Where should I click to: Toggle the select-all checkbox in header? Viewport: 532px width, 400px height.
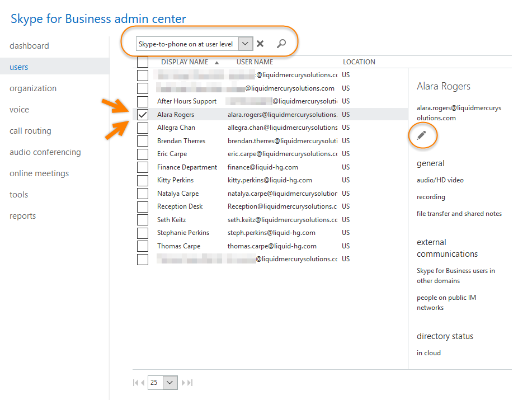(143, 62)
